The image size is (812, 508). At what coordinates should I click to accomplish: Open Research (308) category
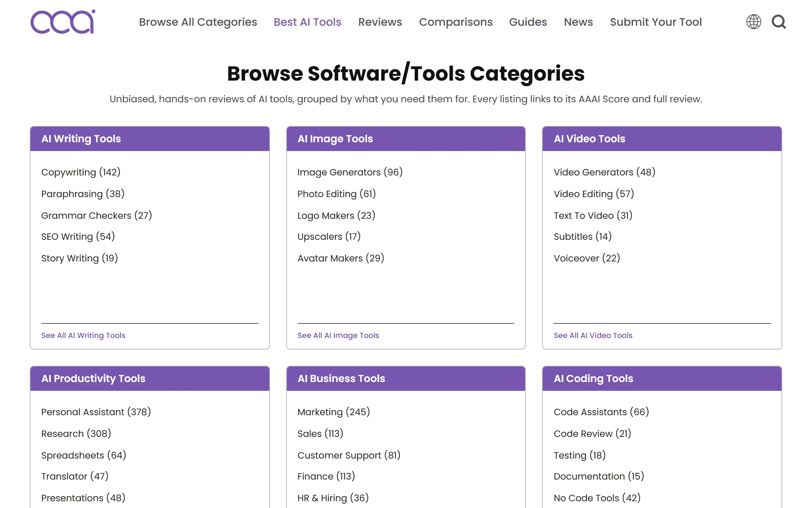pyautogui.click(x=76, y=433)
